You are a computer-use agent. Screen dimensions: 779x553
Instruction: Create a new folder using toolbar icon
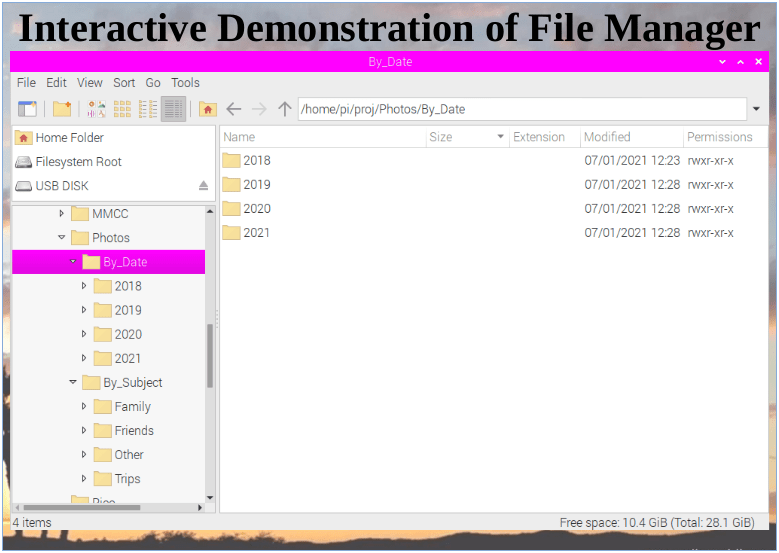point(62,109)
